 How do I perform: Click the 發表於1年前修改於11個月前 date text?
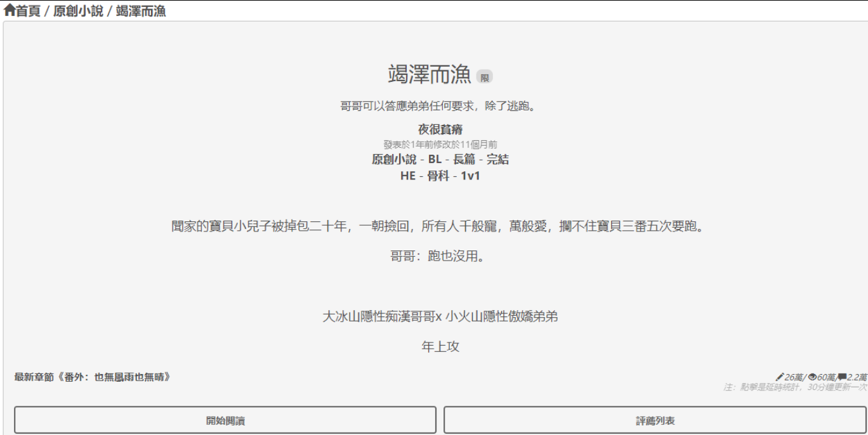[440, 145]
